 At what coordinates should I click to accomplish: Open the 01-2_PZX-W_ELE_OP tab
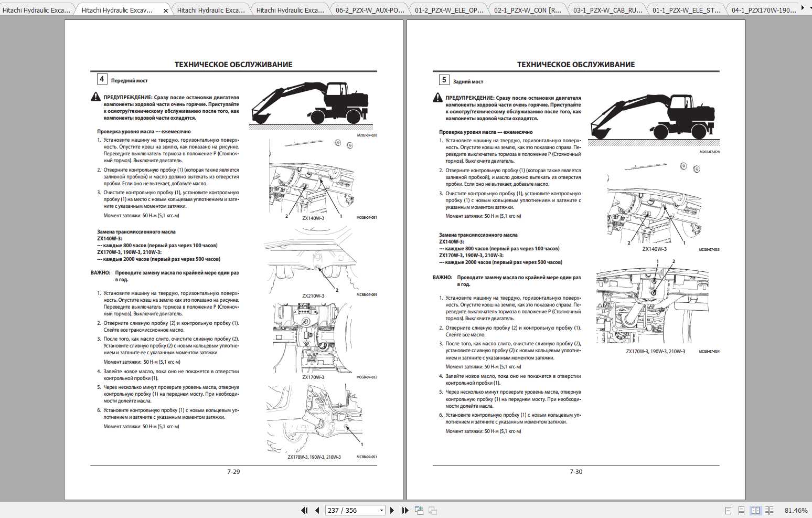click(x=449, y=9)
